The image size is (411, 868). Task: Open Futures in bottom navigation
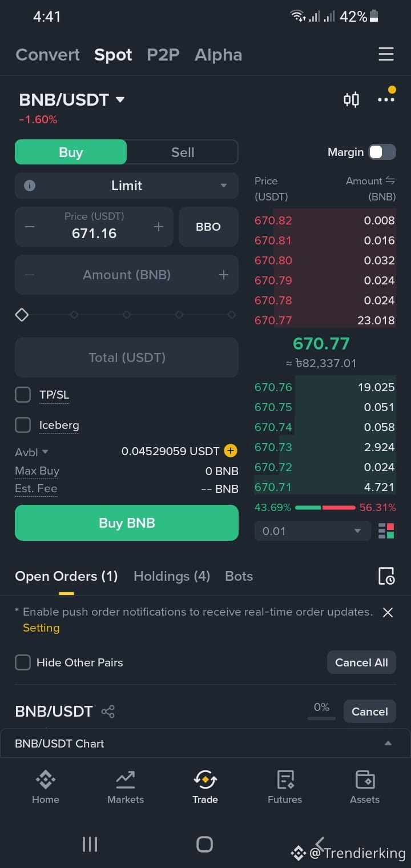tap(285, 787)
